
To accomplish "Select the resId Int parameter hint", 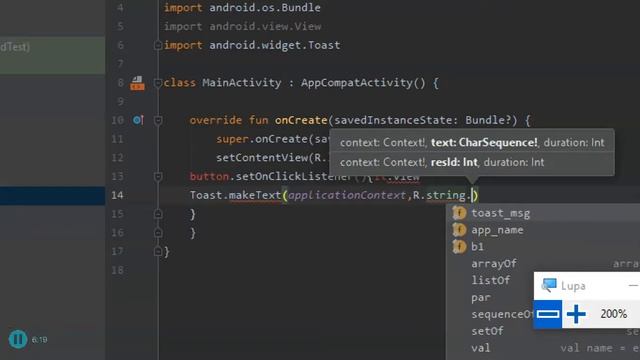I will [x=454, y=162].
